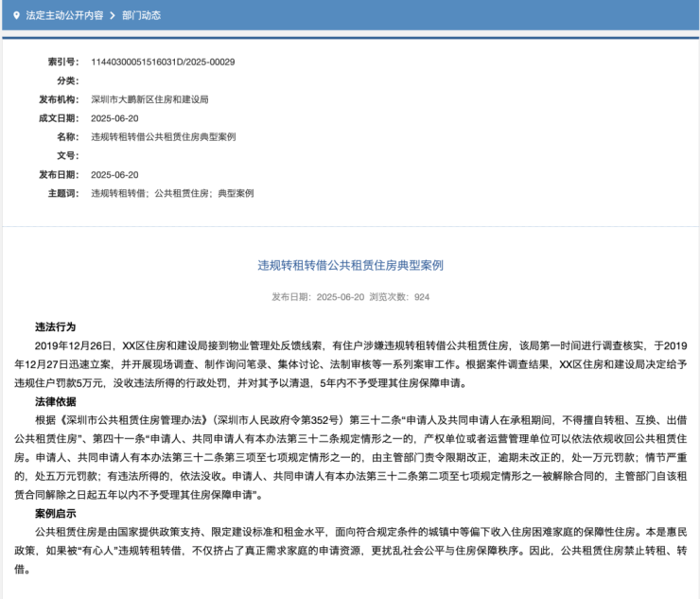Click the paragraph beginning 公共租赁住房是由国家提供
This screenshot has width=700, height=599.
[x=350, y=549]
